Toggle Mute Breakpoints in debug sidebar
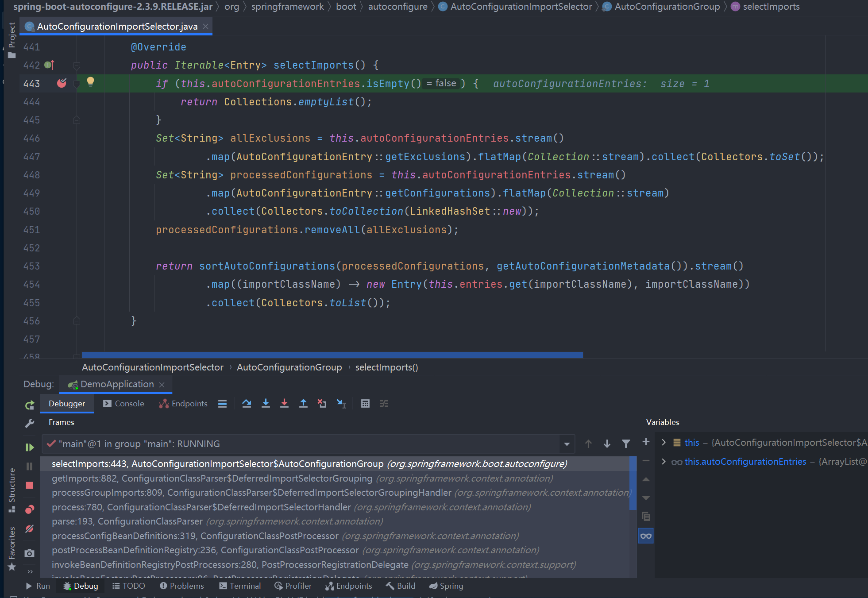This screenshot has width=868, height=598. [30, 529]
